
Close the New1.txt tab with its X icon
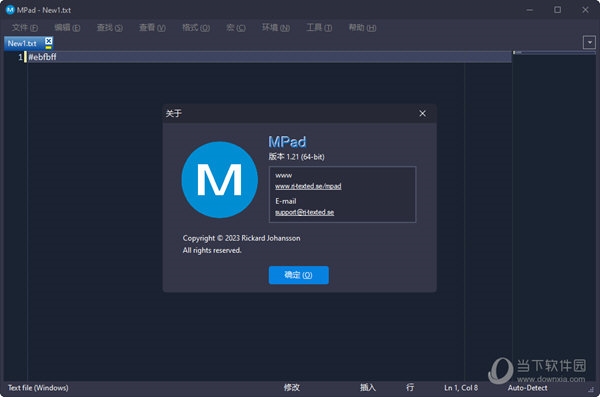48,41
